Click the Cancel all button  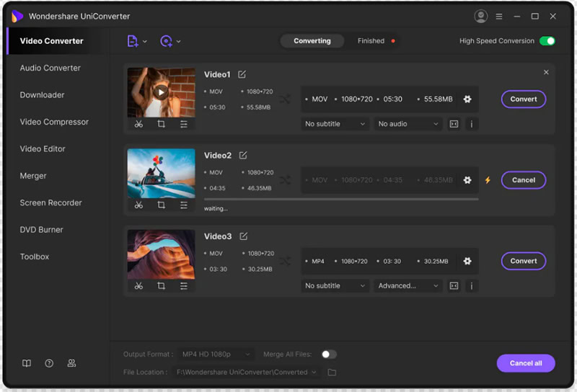526,363
